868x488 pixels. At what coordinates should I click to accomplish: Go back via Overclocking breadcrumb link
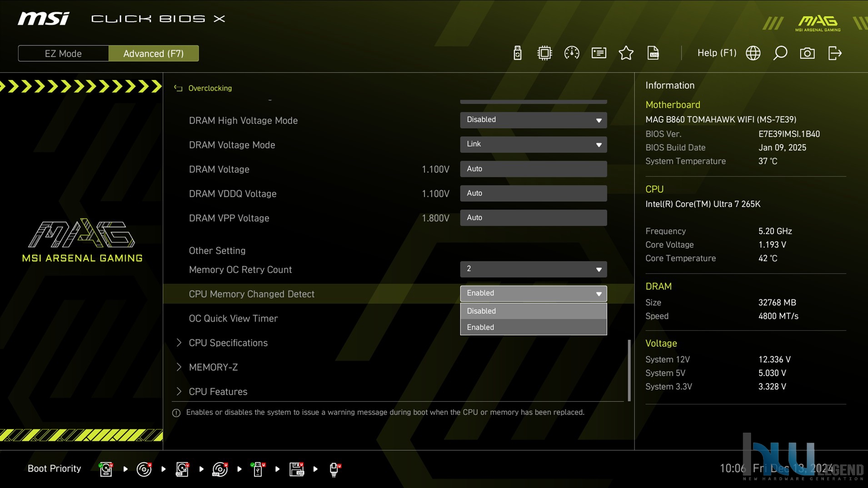tap(210, 88)
